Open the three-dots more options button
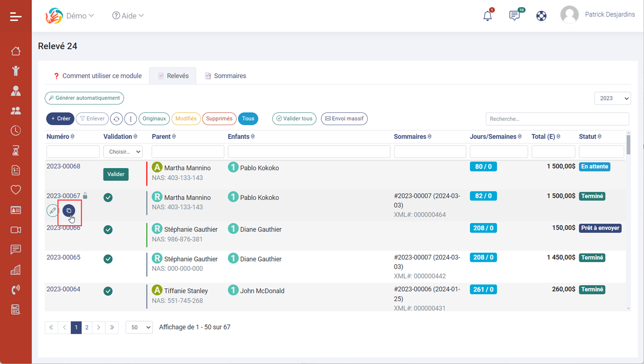 point(131,119)
